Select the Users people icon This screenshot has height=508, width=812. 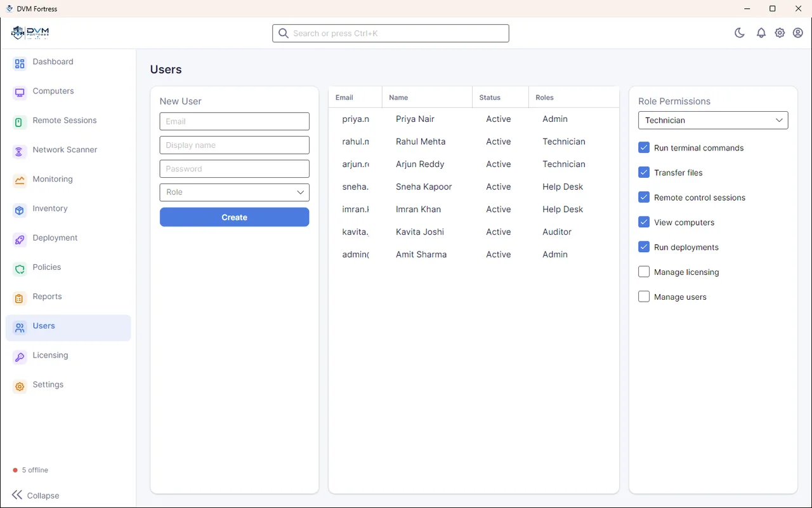pos(20,328)
